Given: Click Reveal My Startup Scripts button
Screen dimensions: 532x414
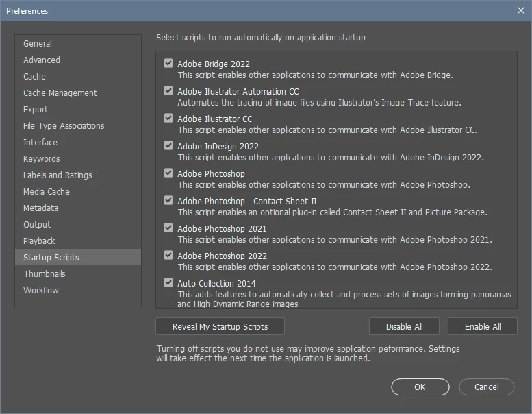Looking at the screenshot, I should (x=220, y=326).
